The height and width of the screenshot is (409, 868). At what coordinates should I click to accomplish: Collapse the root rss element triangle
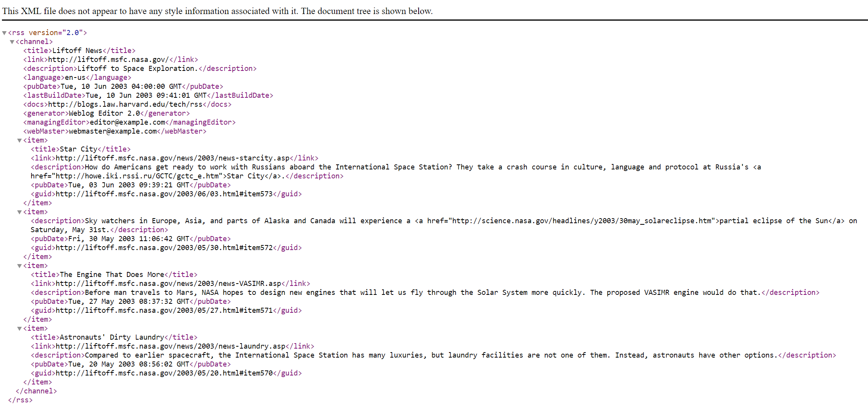tap(4, 33)
